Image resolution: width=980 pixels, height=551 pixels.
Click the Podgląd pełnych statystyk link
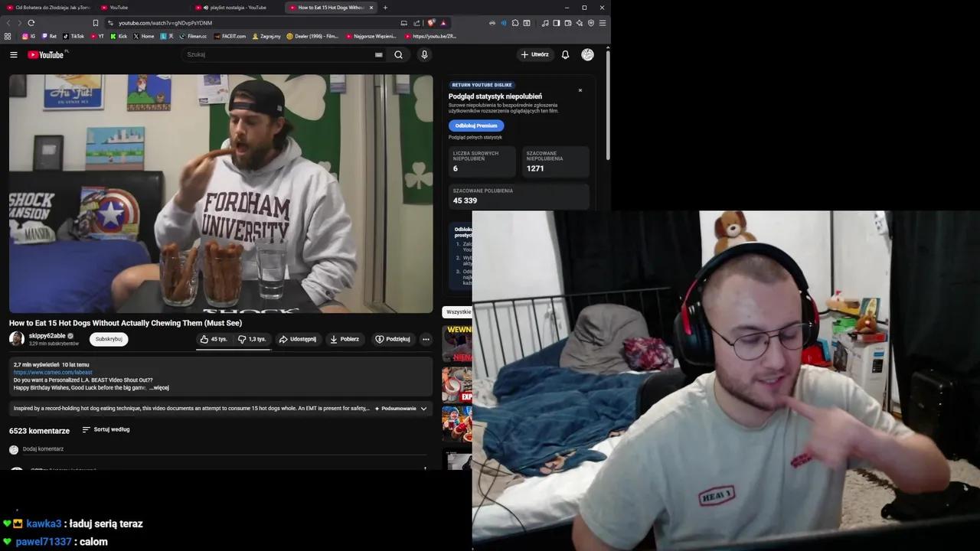click(475, 137)
